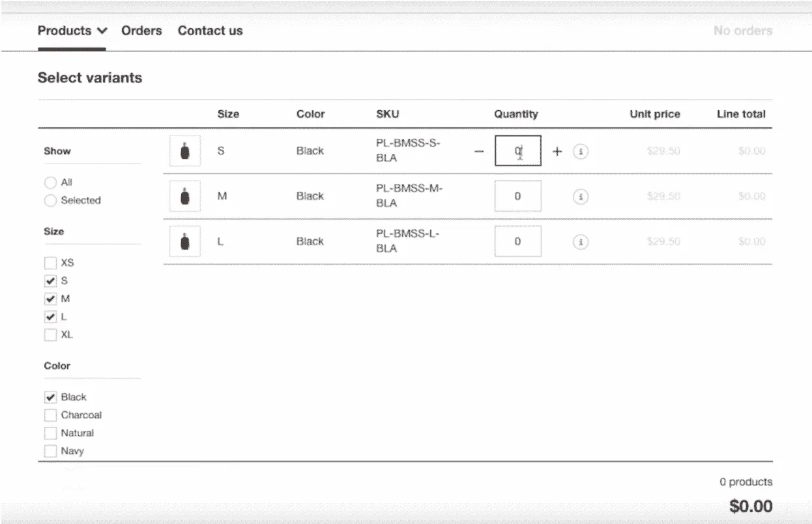The image size is (812, 524).
Task: Click the product thumbnail for SKU PL-BMSS-S-BLA
Action: pos(184,151)
